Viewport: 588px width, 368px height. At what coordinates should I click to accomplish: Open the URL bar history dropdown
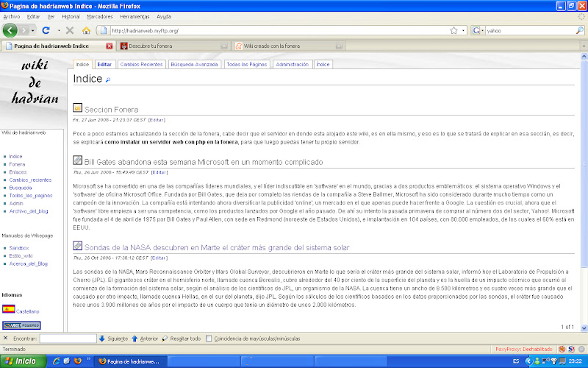pos(464,30)
